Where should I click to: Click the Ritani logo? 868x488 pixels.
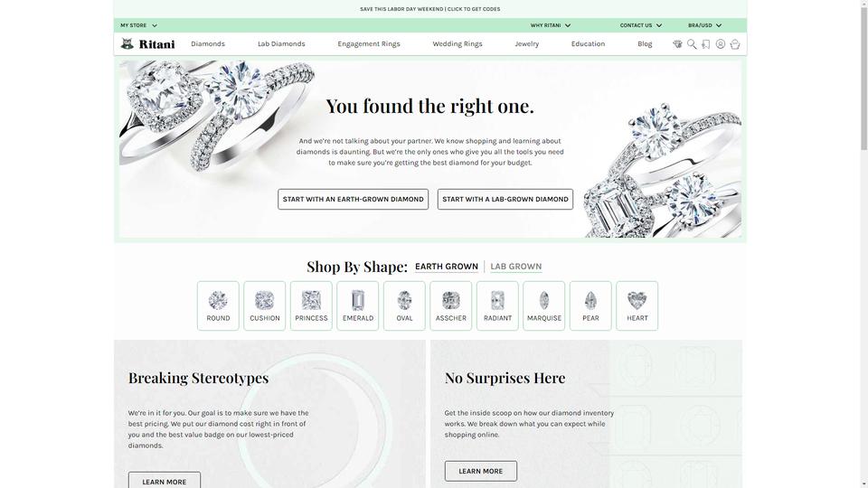click(x=147, y=44)
